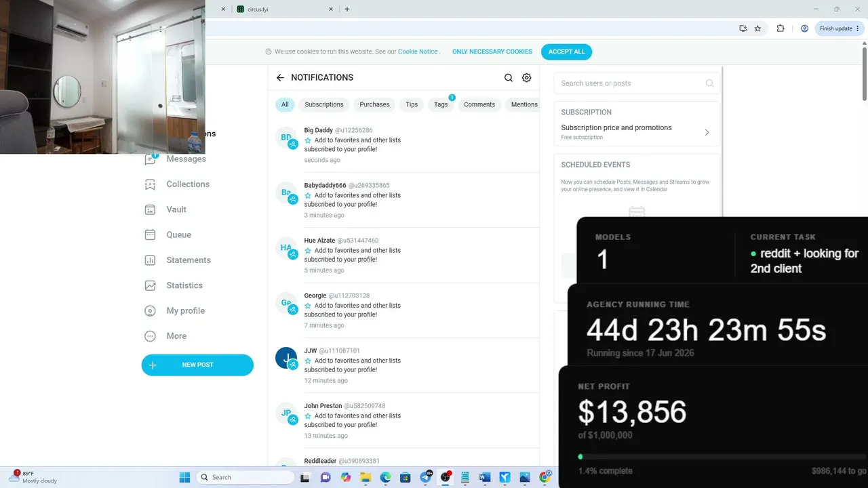Open the weather widget showing 89°F
Viewport: 868px width, 488px height.
click(33, 477)
